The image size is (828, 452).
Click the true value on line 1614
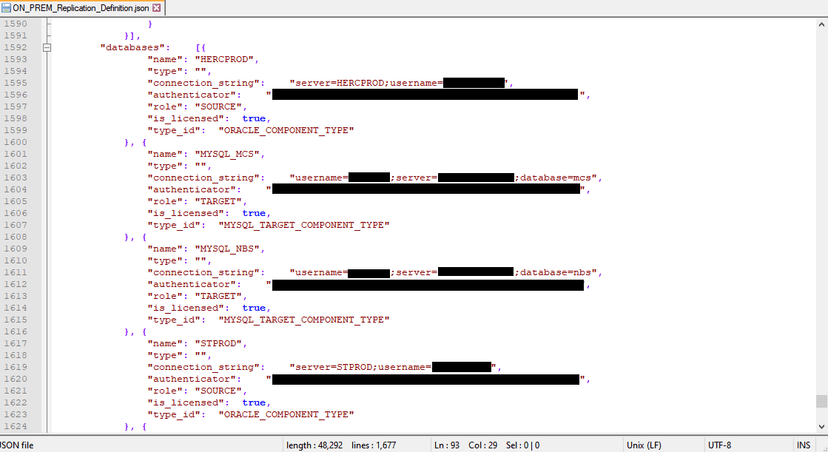[x=254, y=308]
